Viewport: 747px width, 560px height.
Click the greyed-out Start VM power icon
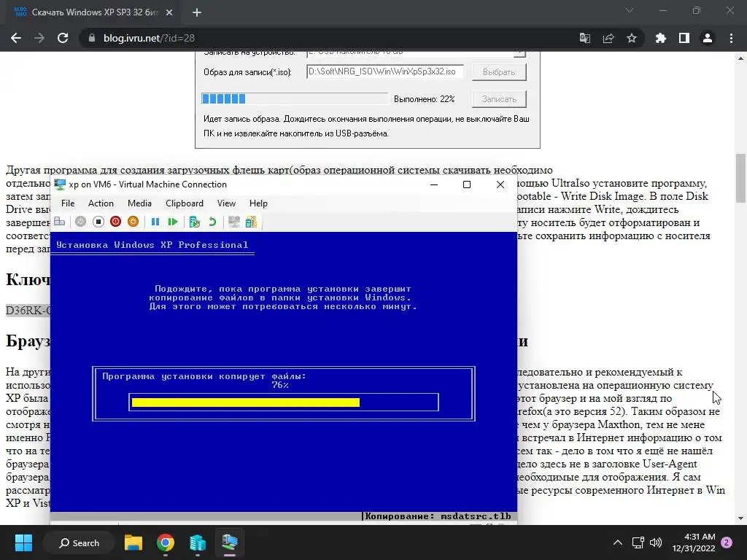pos(80,222)
